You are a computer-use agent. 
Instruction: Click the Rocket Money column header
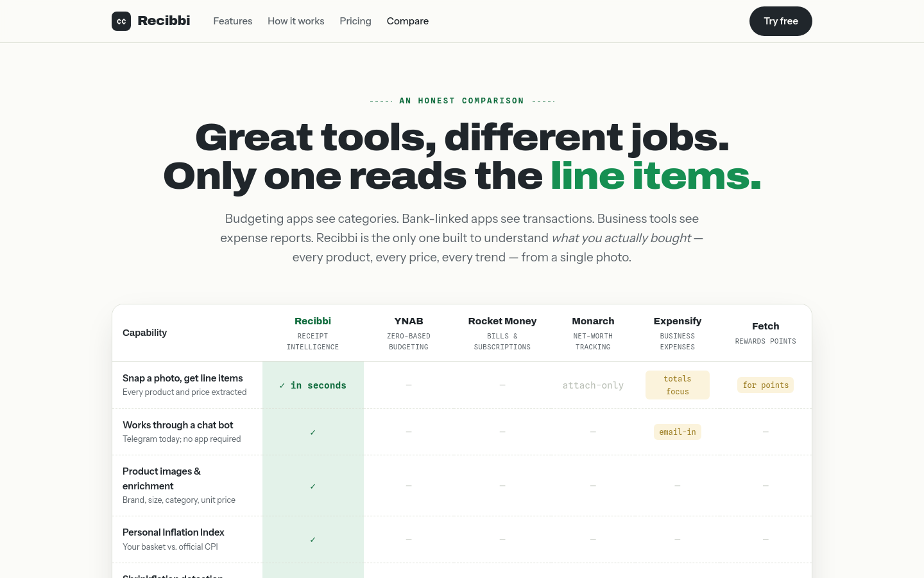click(x=502, y=333)
